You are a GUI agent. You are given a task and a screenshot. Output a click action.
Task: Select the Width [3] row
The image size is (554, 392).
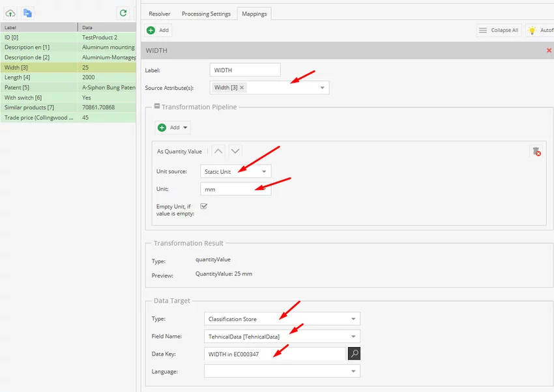coord(68,67)
